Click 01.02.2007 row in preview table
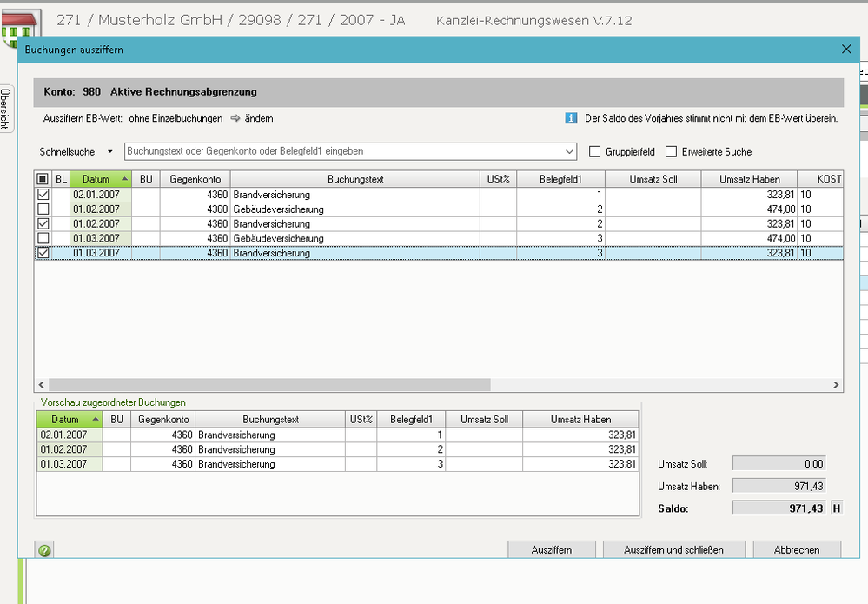This screenshot has height=604, width=868. click(338, 449)
